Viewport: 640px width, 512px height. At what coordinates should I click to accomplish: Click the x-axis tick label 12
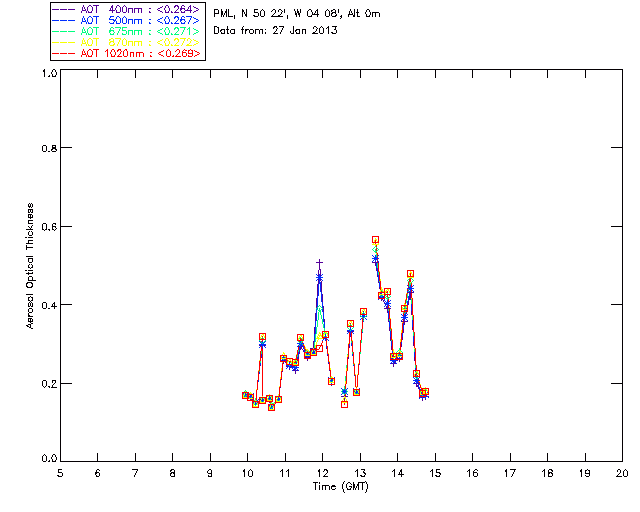[322, 473]
